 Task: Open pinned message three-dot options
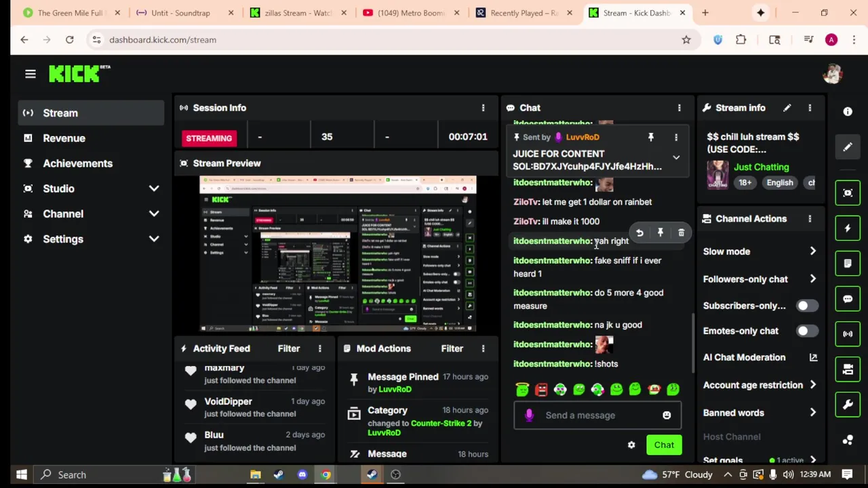pyautogui.click(x=675, y=137)
